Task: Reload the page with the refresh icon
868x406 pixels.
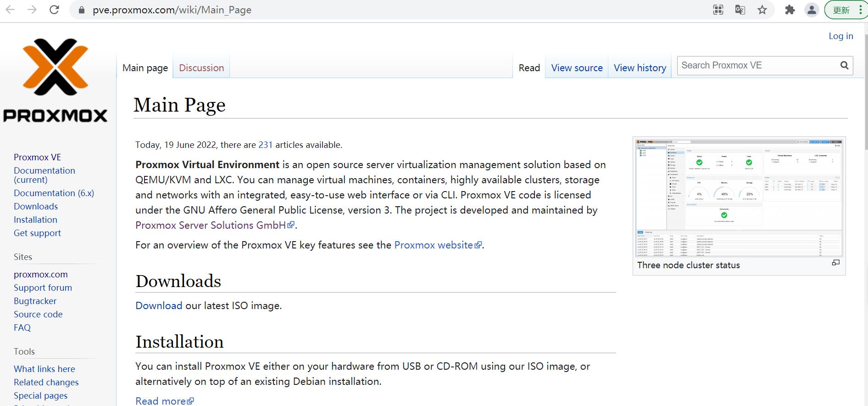Action: [x=54, y=10]
